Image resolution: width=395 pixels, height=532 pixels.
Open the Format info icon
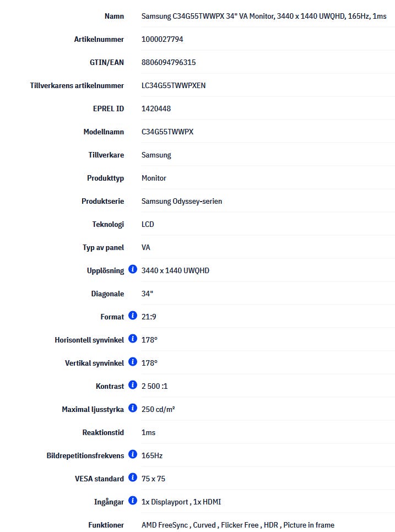pyautogui.click(x=133, y=315)
